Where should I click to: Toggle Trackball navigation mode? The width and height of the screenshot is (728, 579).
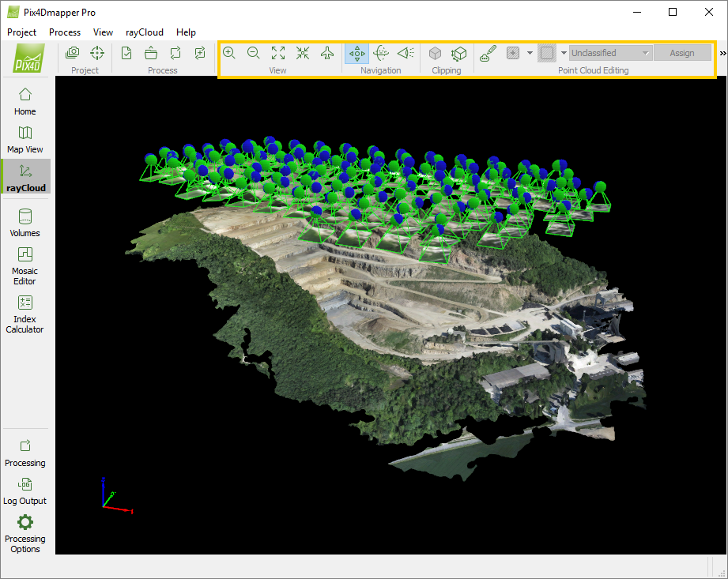click(x=382, y=52)
